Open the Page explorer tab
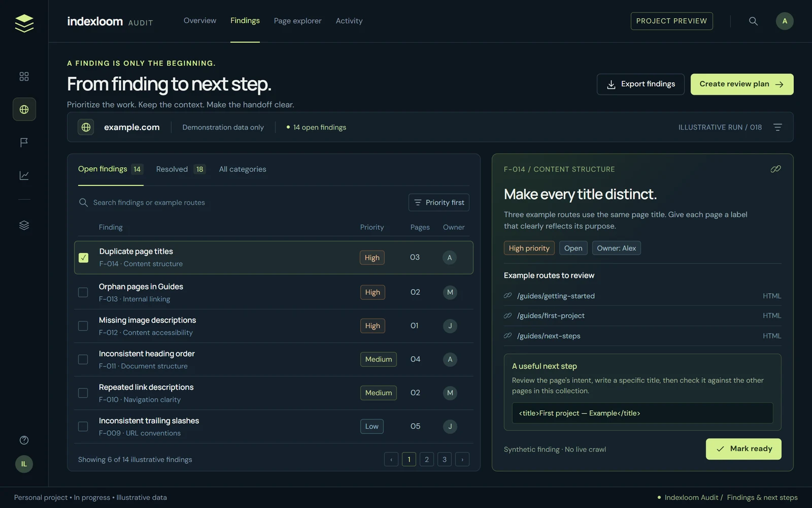The image size is (812, 508). [x=297, y=21]
